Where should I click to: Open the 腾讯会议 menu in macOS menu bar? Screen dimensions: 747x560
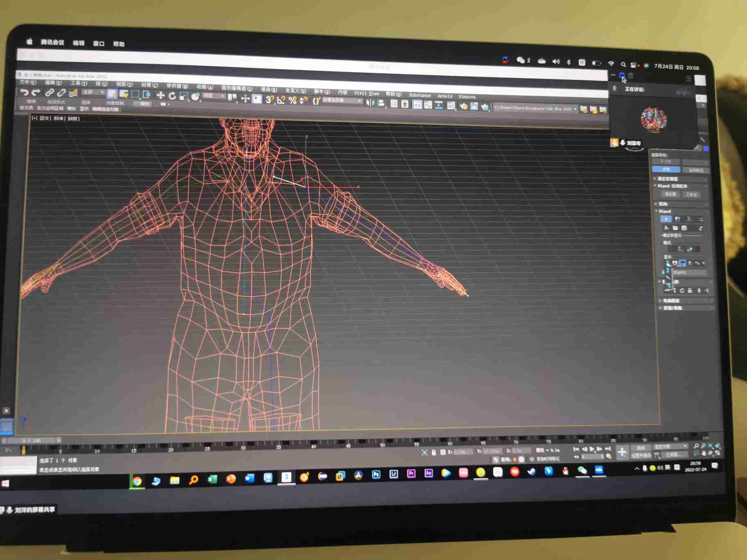[x=52, y=42]
